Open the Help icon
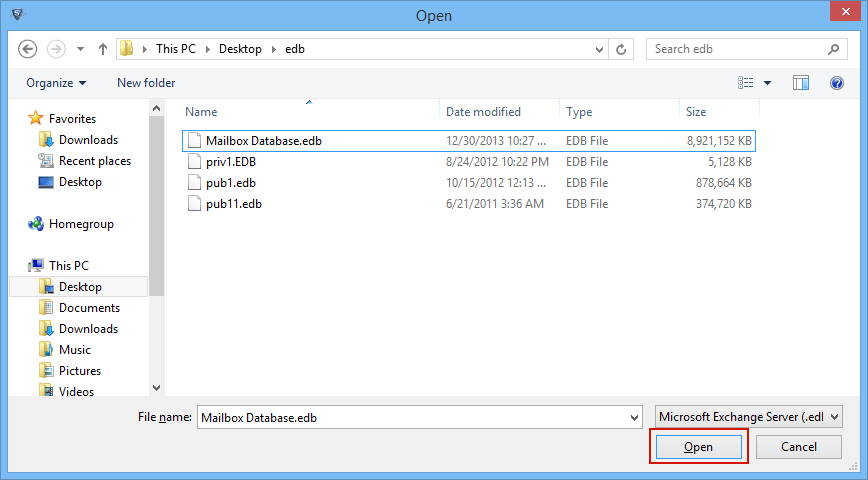The height and width of the screenshot is (480, 868). (836, 83)
